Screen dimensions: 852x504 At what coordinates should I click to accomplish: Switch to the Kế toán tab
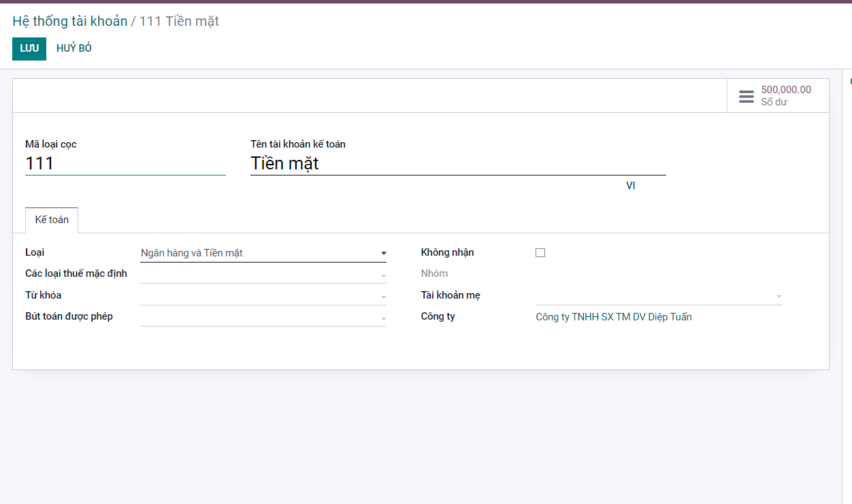click(x=52, y=220)
